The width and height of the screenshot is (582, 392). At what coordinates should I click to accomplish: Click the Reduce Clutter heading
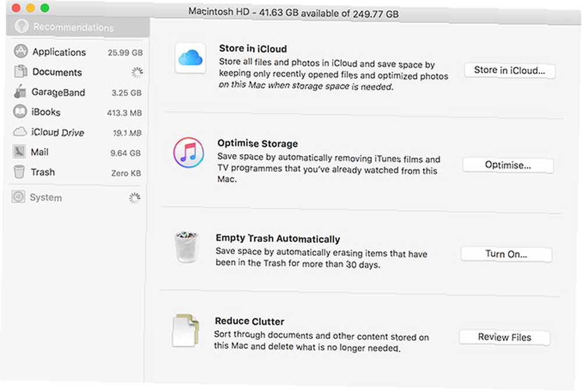(250, 321)
